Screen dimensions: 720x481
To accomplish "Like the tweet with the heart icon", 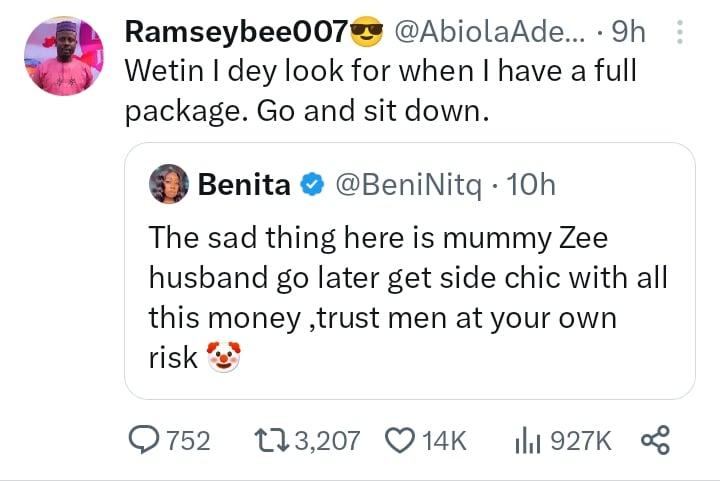I will (x=400, y=440).
